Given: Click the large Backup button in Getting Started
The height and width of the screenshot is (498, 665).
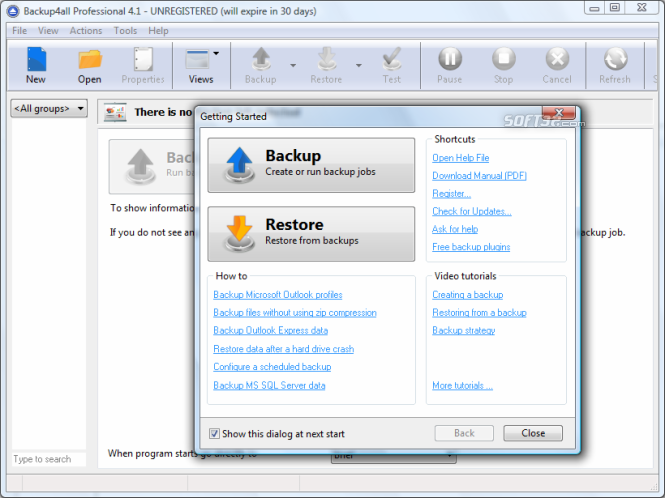Looking at the screenshot, I should (x=311, y=165).
